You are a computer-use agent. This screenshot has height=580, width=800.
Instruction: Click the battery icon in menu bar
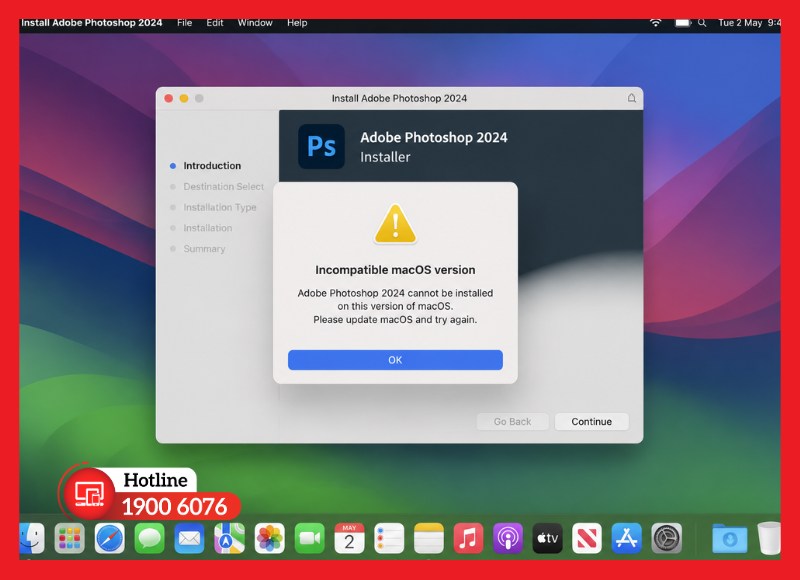click(x=683, y=23)
